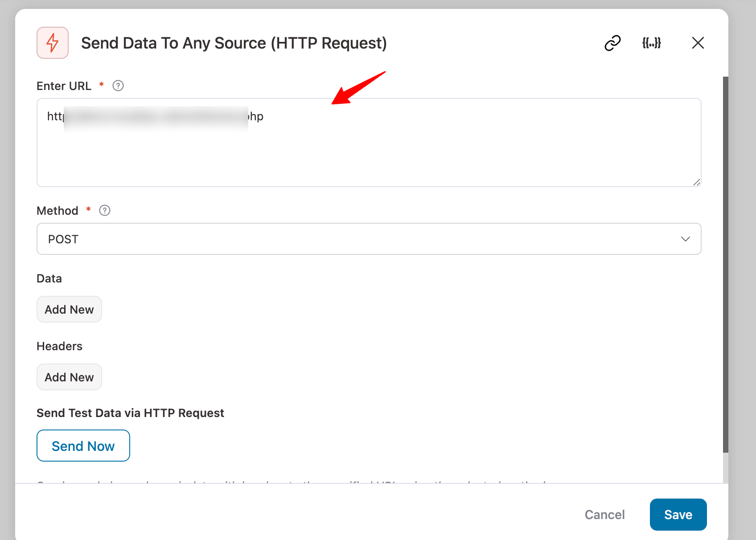Save the HTTP request action

(678, 515)
